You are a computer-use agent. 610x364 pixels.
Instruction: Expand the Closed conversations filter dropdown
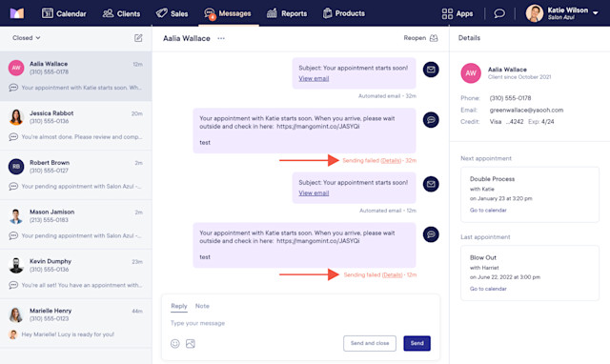[x=27, y=38]
